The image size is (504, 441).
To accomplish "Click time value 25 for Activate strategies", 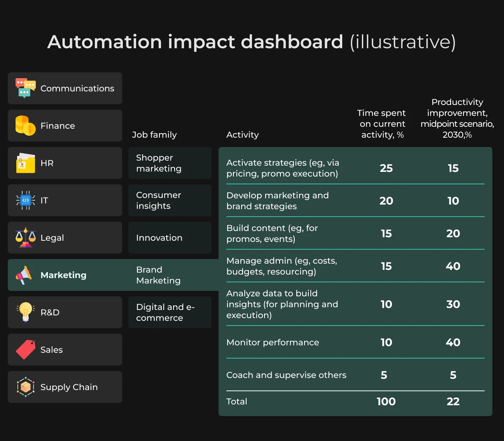I will [x=386, y=168].
